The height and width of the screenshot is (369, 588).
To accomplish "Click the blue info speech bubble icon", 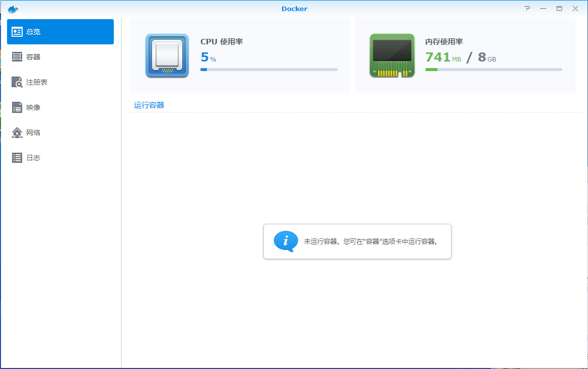I will pos(285,241).
